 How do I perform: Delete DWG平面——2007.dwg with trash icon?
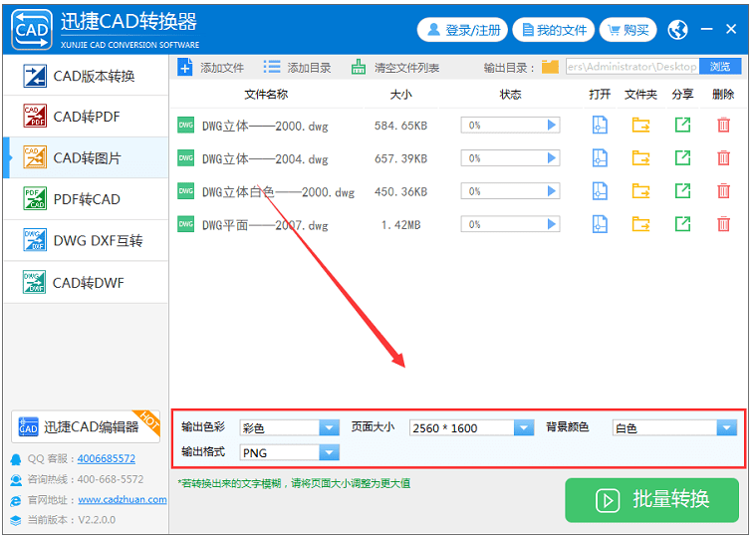click(723, 224)
